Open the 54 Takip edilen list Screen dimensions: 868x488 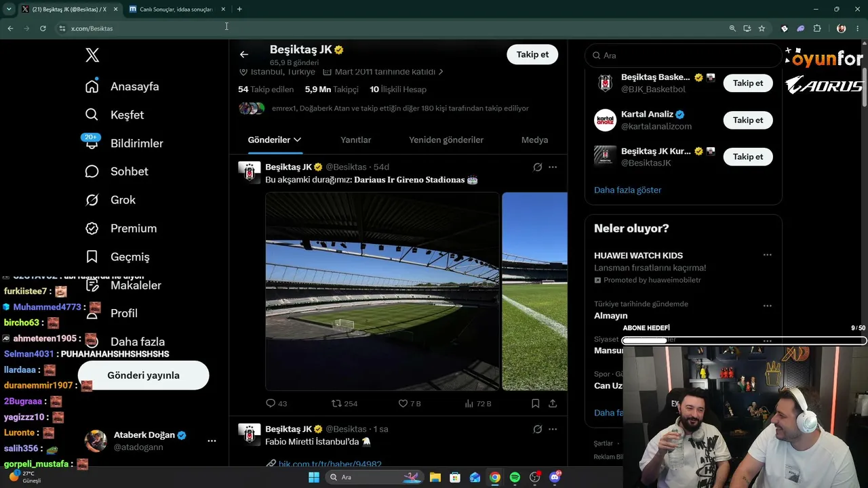[266, 89]
